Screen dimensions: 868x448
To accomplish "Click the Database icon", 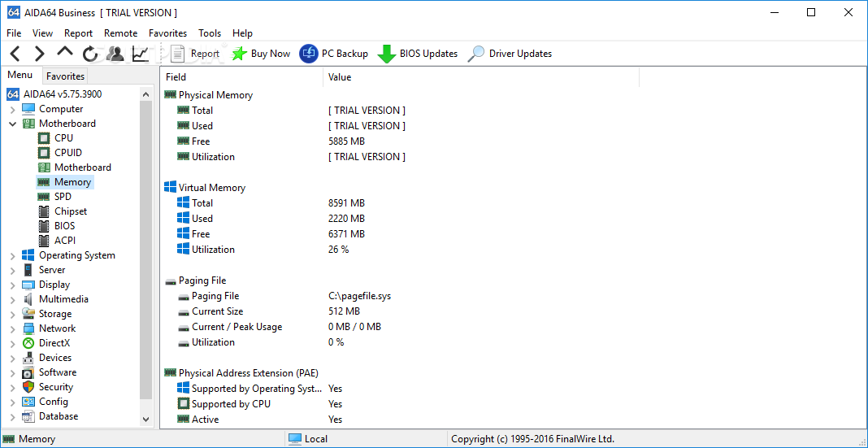I will pos(28,416).
